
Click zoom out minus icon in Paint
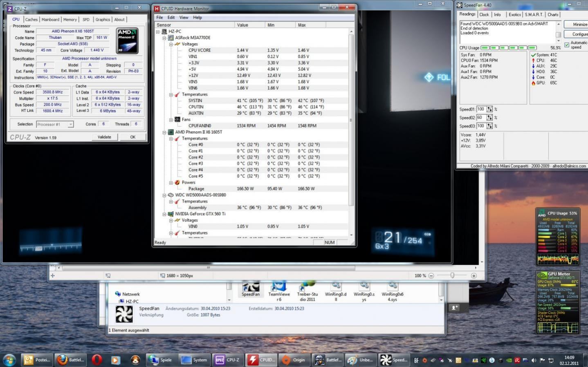[431, 276]
